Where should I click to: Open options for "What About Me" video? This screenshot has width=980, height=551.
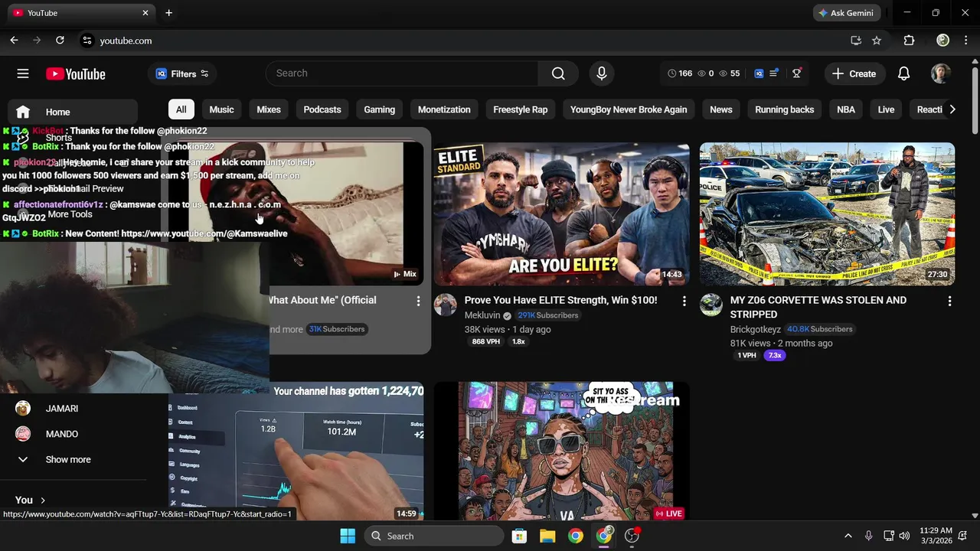(x=418, y=302)
